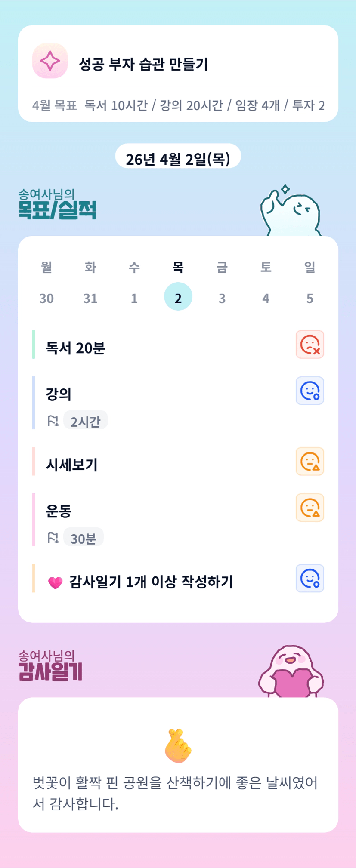Screen dimensions: 356x868
Task: Click flag icon beside 2시간
Action: (x=53, y=421)
